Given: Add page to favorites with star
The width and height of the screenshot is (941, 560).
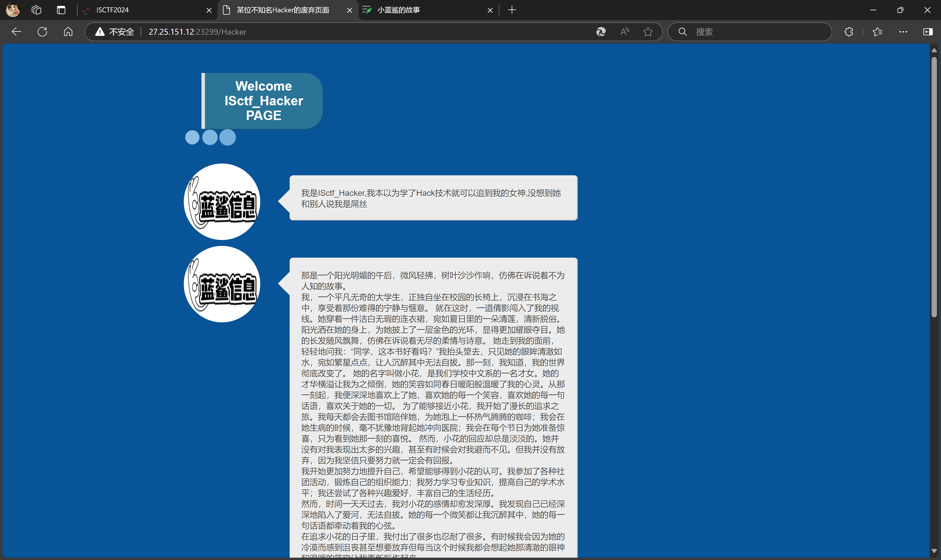Looking at the screenshot, I should tap(648, 32).
